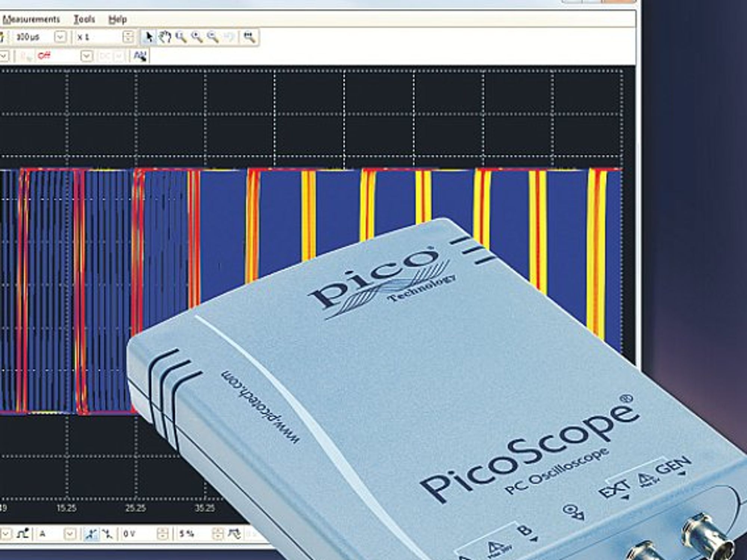
Task: Click the 0 V trigger threshold field
Action: coord(139,534)
